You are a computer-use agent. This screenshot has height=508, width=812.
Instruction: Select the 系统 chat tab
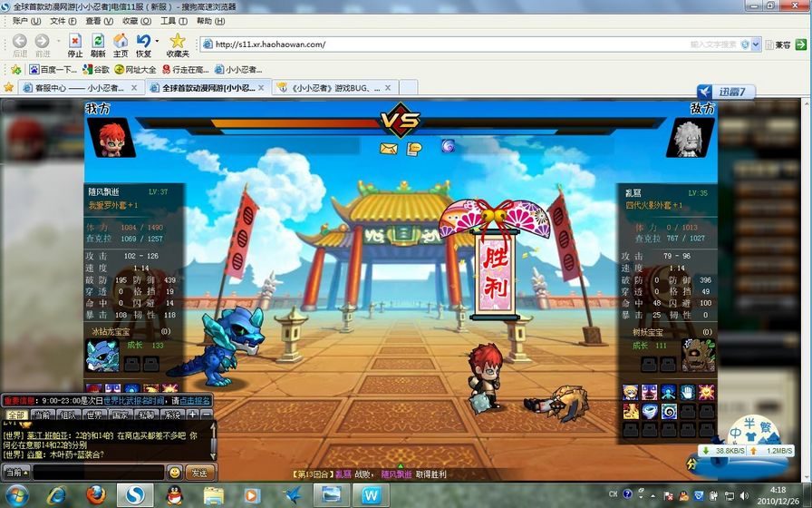pyautogui.click(x=171, y=415)
